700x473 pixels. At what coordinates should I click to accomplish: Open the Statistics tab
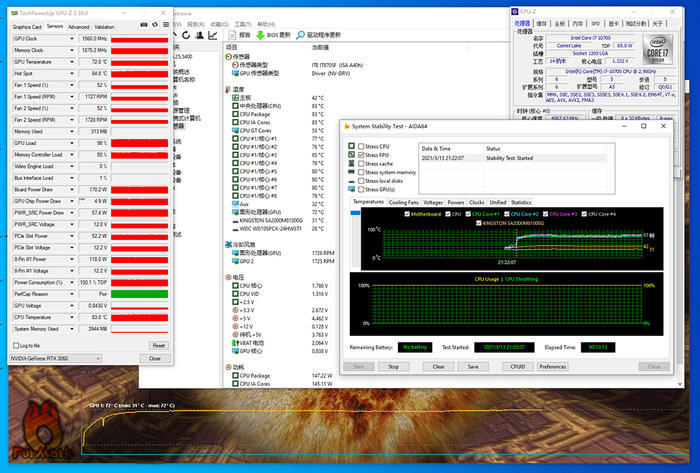pyautogui.click(x=521, y=203)
